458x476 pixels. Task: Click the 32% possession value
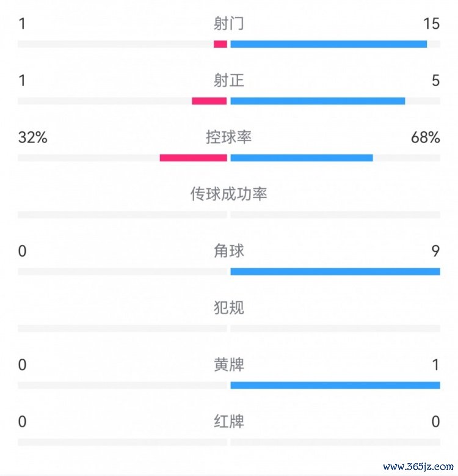tap(33, 137)
